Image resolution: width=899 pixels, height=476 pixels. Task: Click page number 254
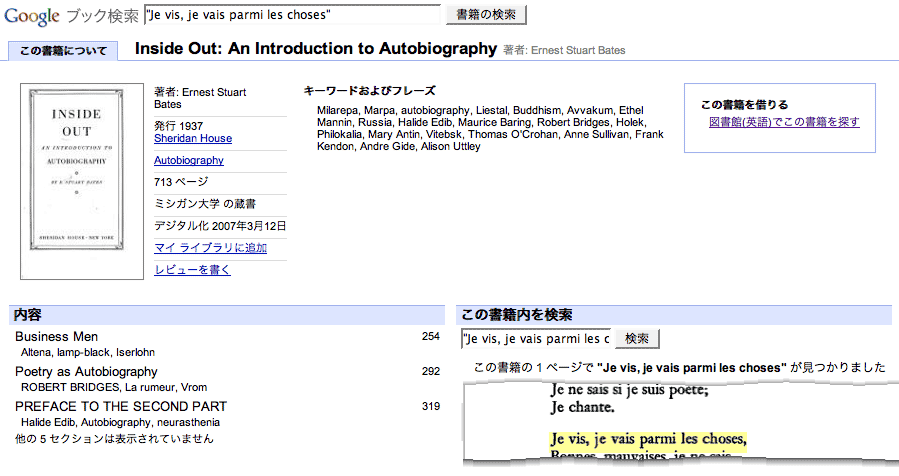[431, 337]
